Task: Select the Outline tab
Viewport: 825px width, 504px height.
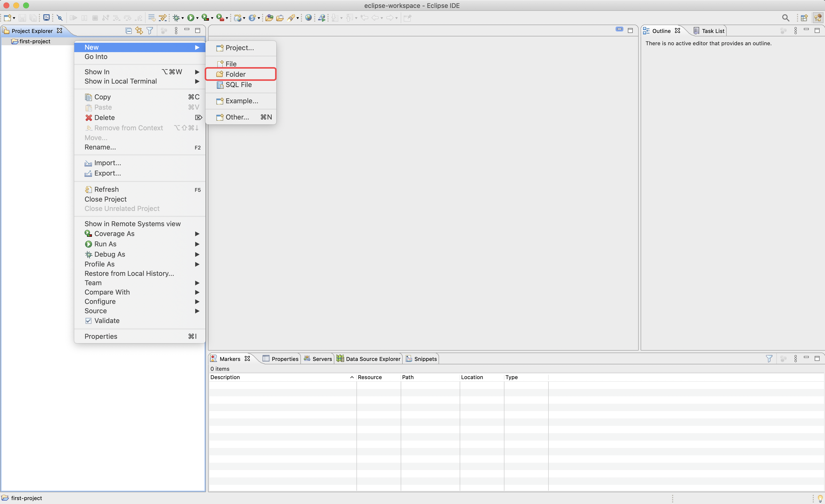Action: click(x=661, y=31)
